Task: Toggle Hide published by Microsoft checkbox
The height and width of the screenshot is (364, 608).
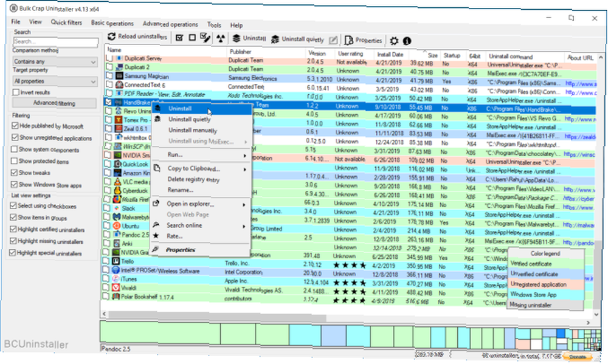Action: (x=15, y=126)
